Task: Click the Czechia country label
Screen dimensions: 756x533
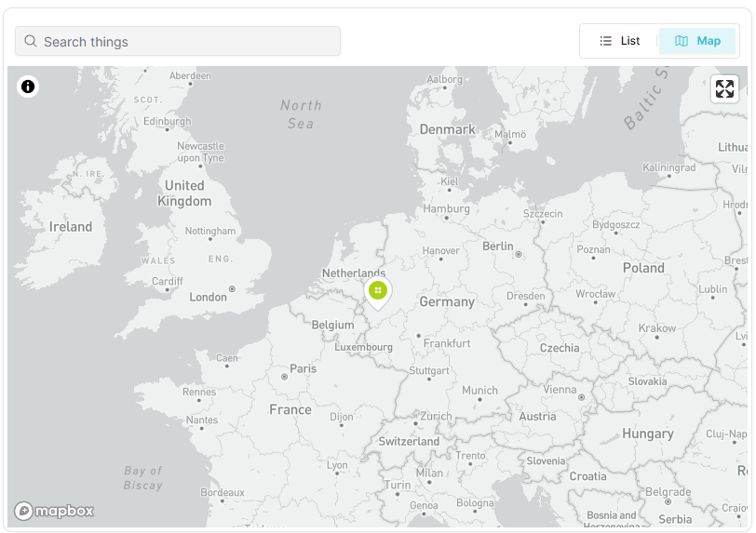Action: point(560,348)
